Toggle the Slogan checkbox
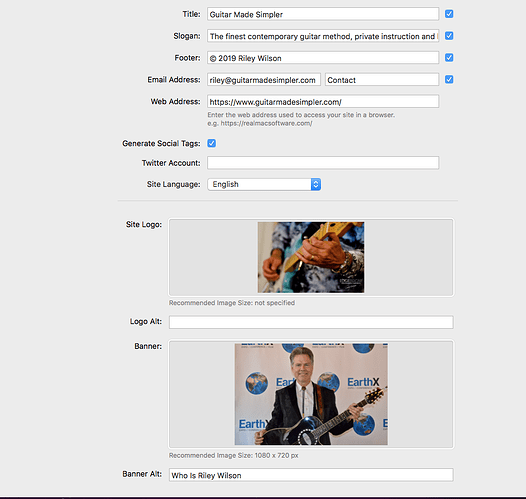Image resolution: width=526 pixels, height=499 pixels. click(449, 36)
